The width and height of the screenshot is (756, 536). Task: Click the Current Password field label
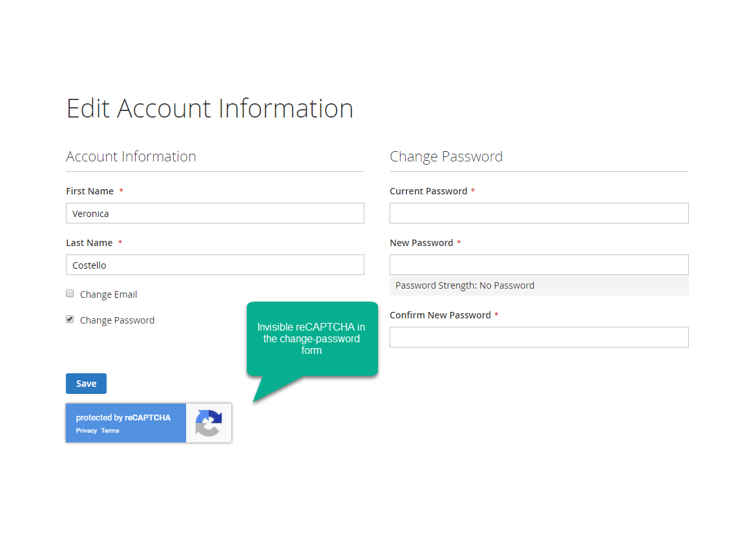pos(428,191)
